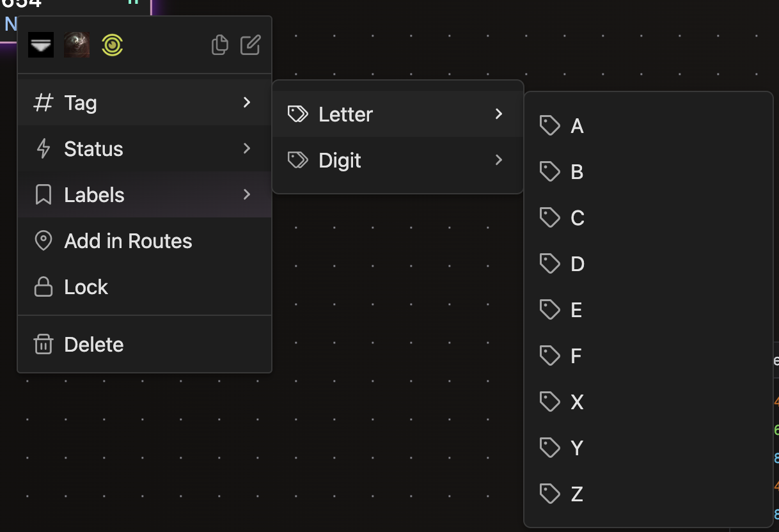Click the padlock icon beside Lock
The height and width of the screenshot is (532, 779).
pyautogui.click(x=43, y=287)
